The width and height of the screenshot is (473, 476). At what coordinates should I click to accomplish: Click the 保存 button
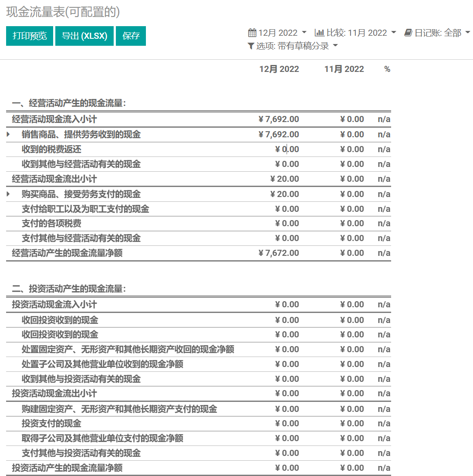(131, 36)
